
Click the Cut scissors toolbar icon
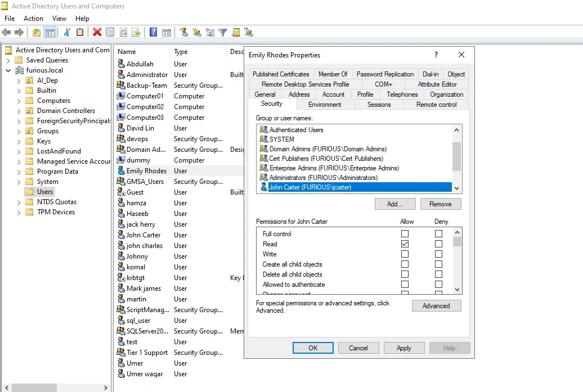point(67,33)
